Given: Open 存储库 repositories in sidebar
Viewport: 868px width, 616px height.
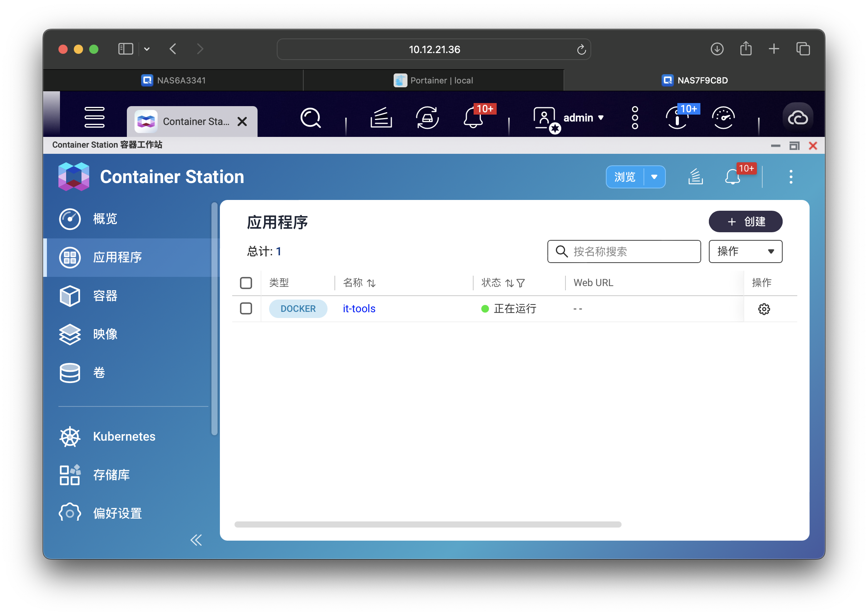Looking at the screenshot, I should point(131,475).
